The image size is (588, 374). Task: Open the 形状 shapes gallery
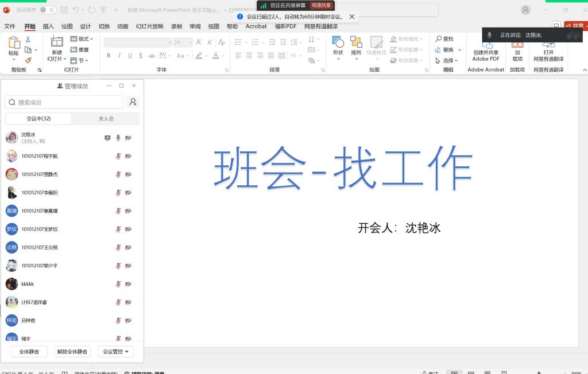(338, 46)
